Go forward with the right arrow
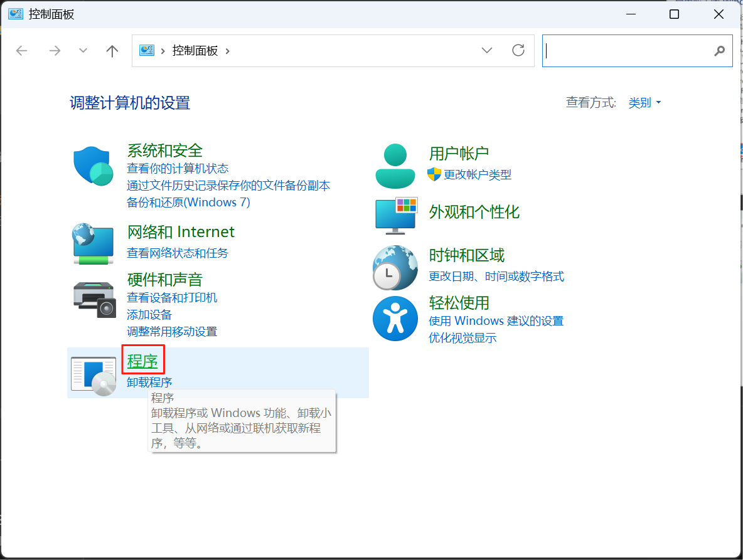 click(55, 51)
